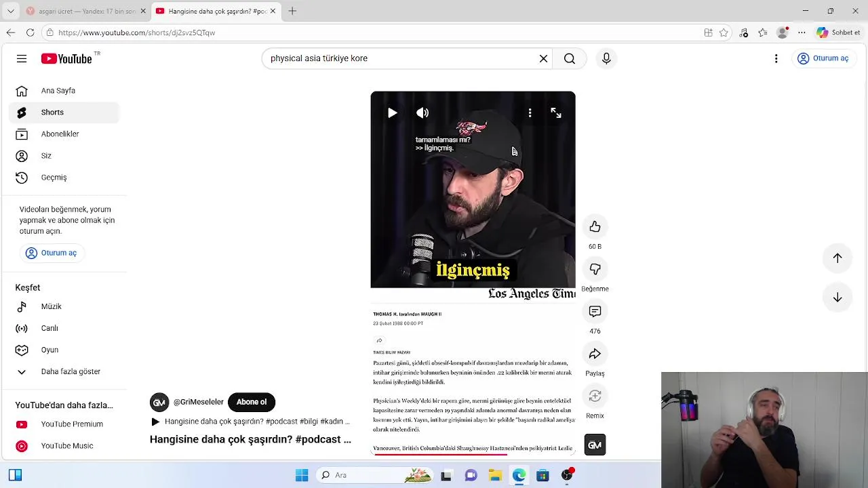The width and height of the screenshot is (868, 488).
Task: Sign in via top-right Oturum aç
Action: [x=823, y=58]
